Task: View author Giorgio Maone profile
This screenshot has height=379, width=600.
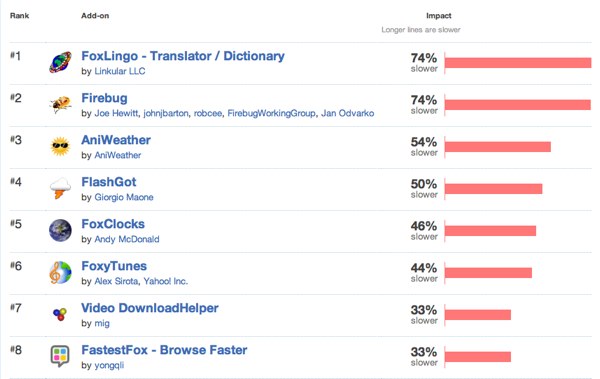Action: tap(124, 197)
